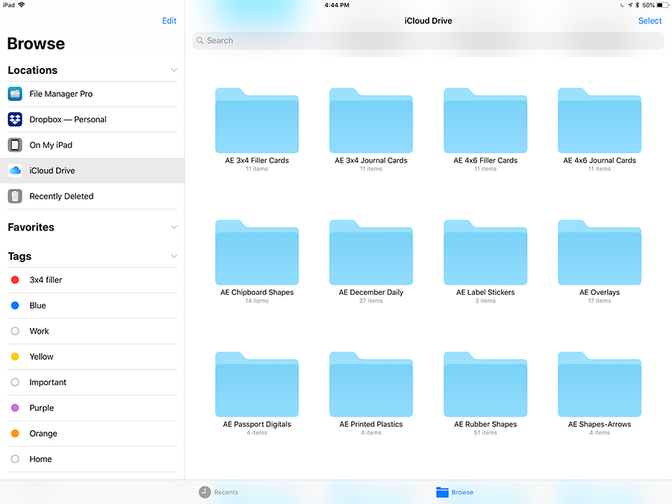The height and width of the screenshot is (504, 672).
Task: Switch to the Browse tab
Action: 455,492
